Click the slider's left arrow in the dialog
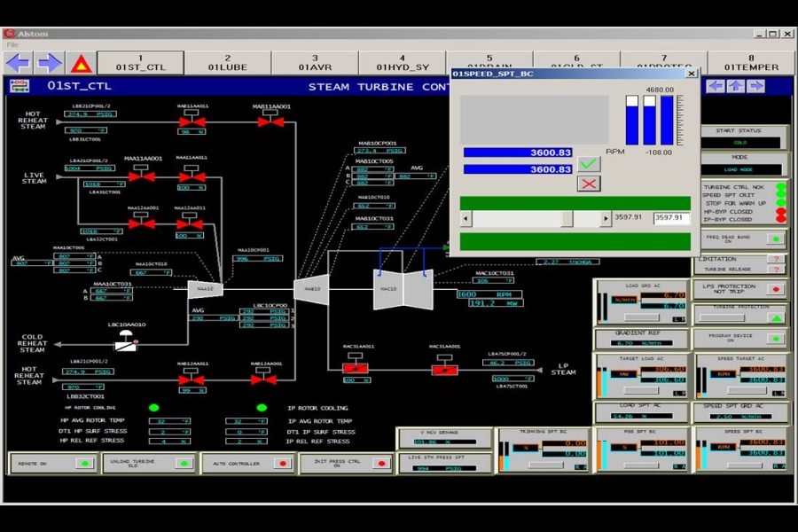 (465, 218)
